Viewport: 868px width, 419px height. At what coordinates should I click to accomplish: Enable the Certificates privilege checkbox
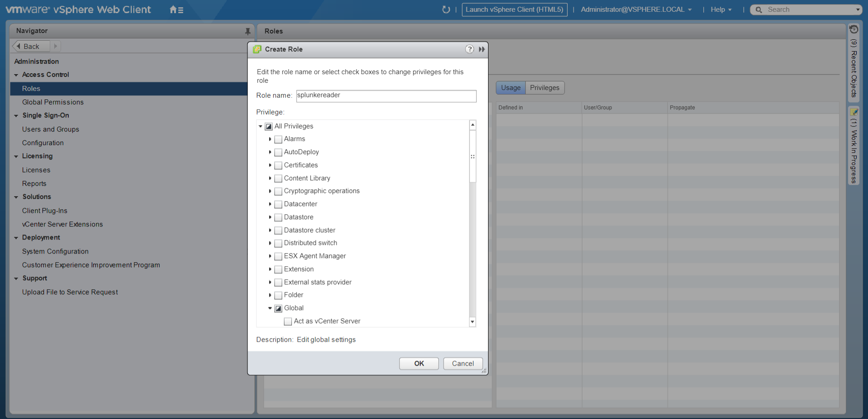(278, 165)
